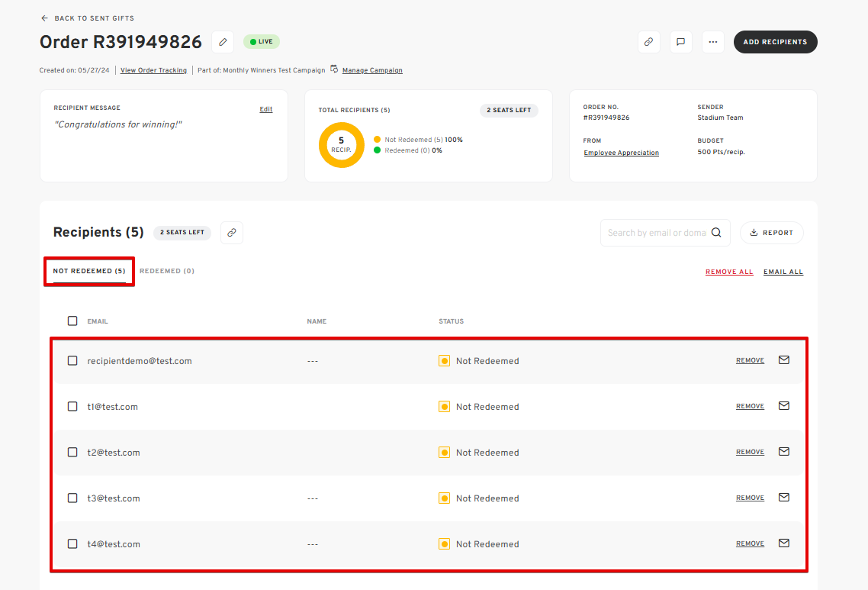This screenshot has height=590, width=868.
Task: Copy order link icon in header
Action: click(x=649, y=42)
